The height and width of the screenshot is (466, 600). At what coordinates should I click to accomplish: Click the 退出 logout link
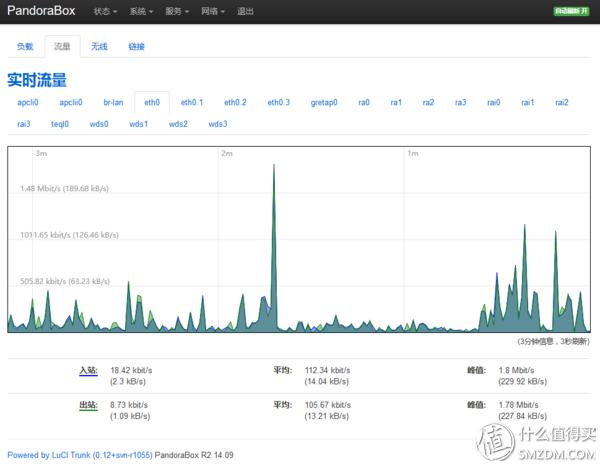(x=245, y=11)
